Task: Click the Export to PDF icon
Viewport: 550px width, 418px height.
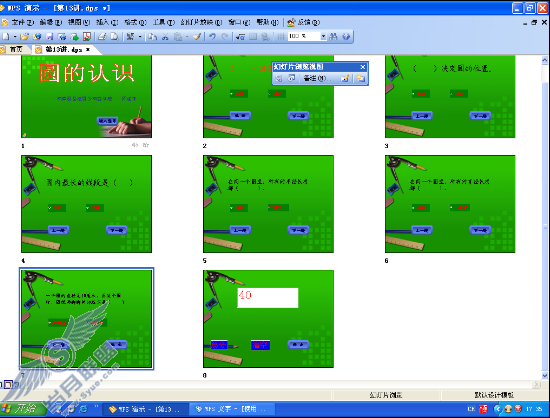Action: coord(87,36)
